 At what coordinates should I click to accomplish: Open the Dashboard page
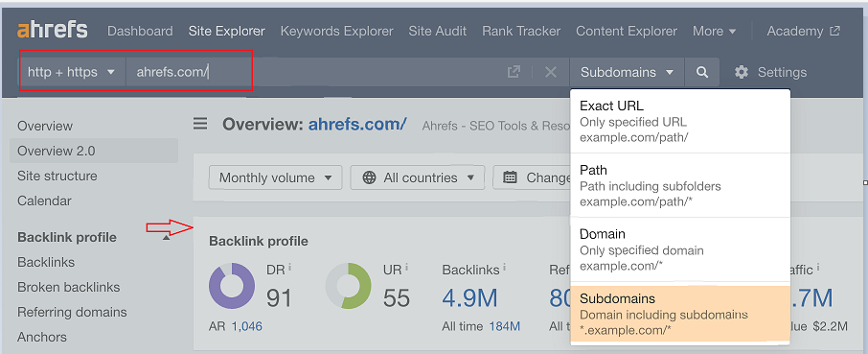(140, 31)
